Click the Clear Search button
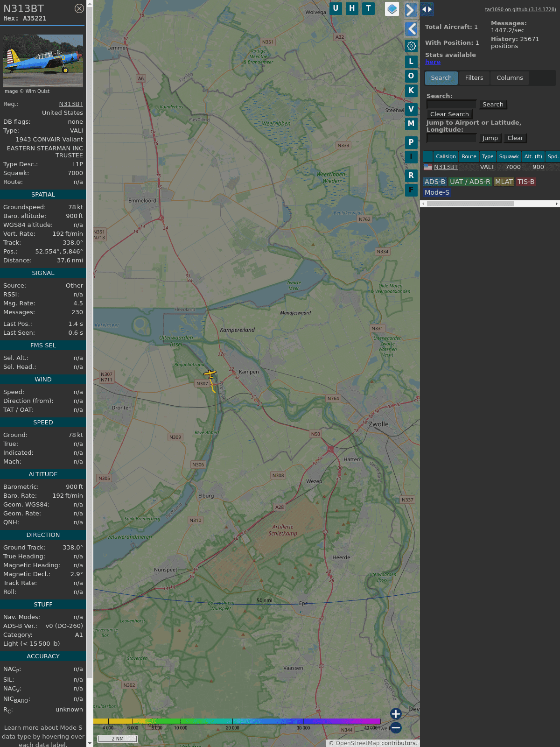 [449, 114]
